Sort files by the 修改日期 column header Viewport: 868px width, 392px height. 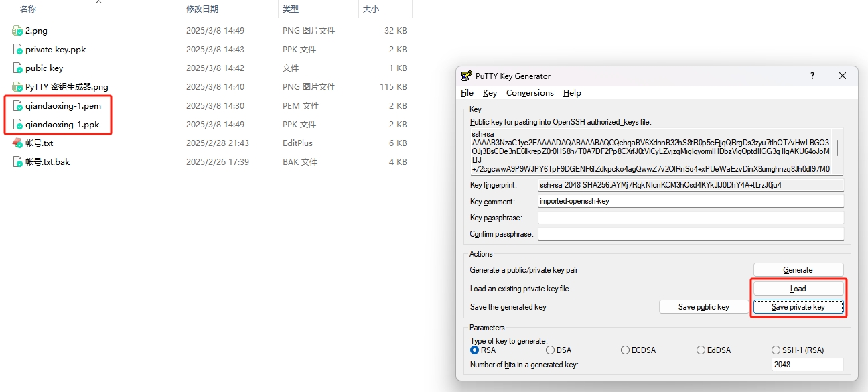point(203,9)
